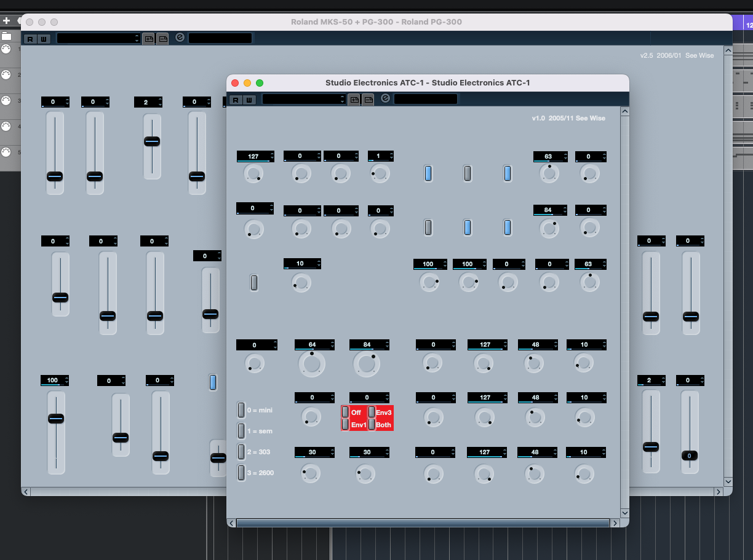Viewport: 753px width, 560px height.
Task: Click the PG-300 slider thumb labeled 0
Action: pyautogui.click(x=690, y=455)
